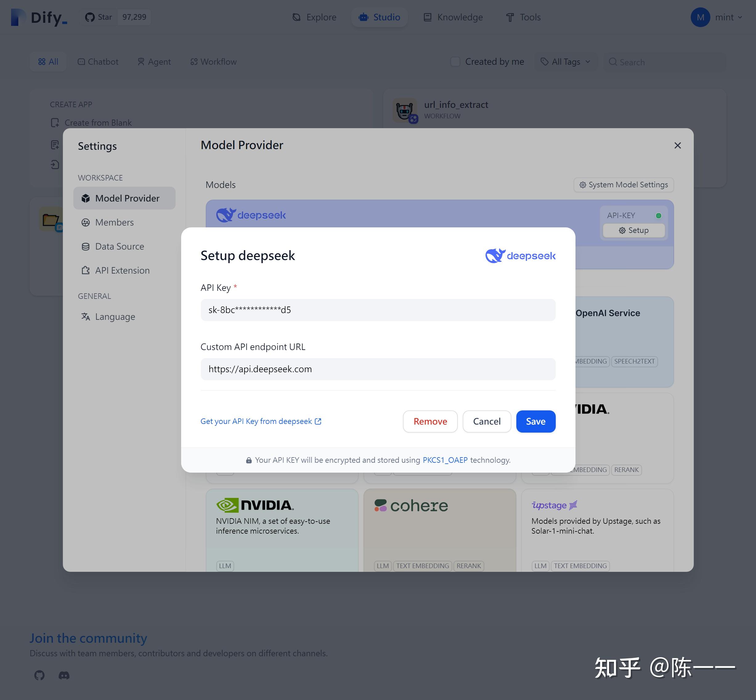This screenshot has width=756, height=700.
Task: Open the Search apps field magnifier
Action: (614, 62)
